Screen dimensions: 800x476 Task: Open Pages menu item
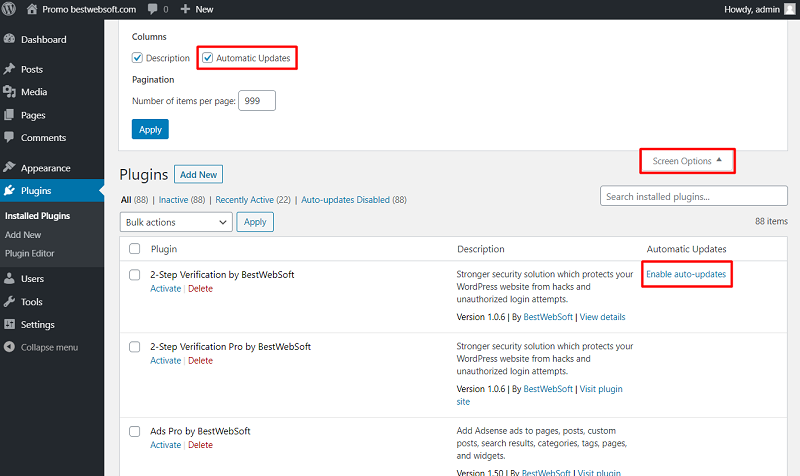click(x=33, y=115)
